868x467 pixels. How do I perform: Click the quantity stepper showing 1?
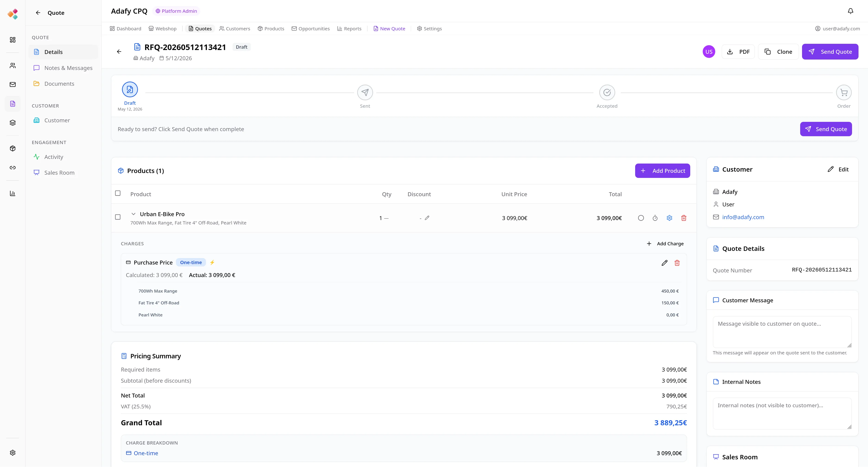(x=384, y=218)
